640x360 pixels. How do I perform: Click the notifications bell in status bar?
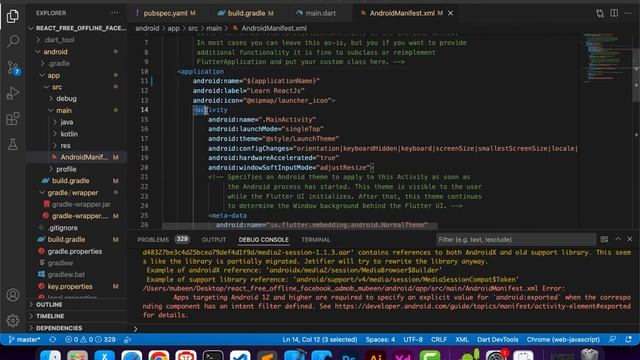pyautogui.click(x=629, y=340)
